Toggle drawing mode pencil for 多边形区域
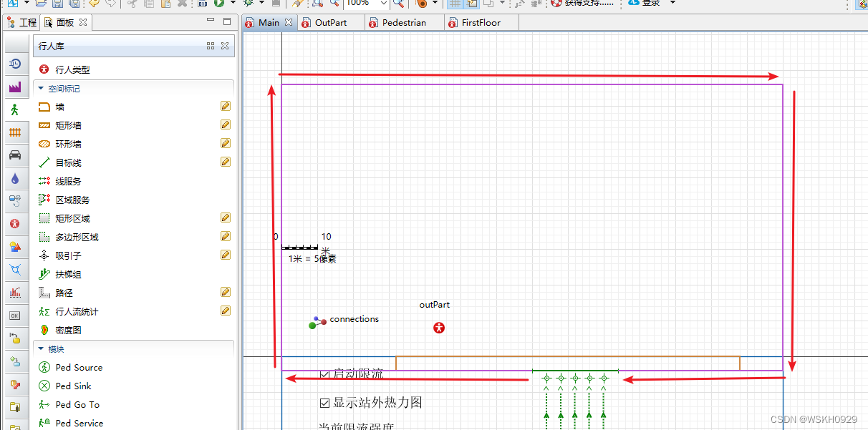The height and width of the screenshot is (430, 868). (226, 236)
